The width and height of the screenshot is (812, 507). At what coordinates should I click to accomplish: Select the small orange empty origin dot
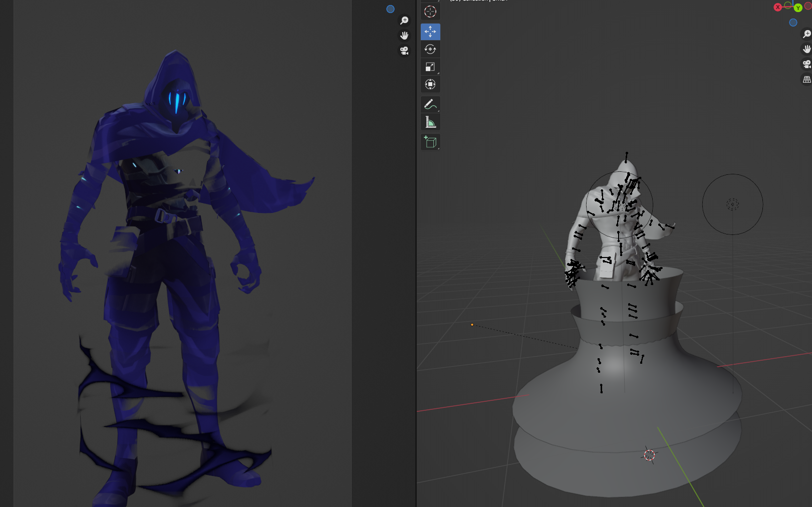click(x=472, y=325)
